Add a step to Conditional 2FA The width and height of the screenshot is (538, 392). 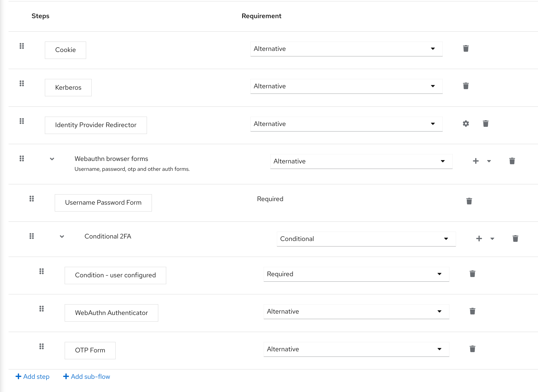tap(479, 239)
